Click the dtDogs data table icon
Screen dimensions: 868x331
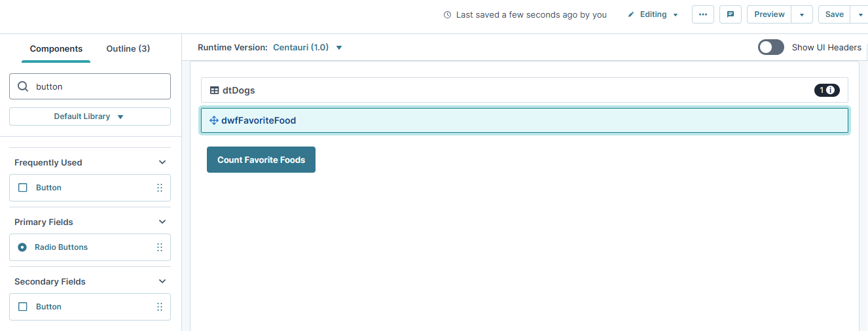pyautogui.click(x=214, y=90)
